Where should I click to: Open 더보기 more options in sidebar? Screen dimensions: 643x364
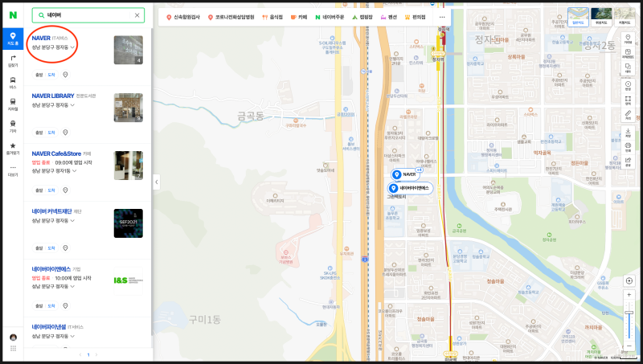(13, 170)
